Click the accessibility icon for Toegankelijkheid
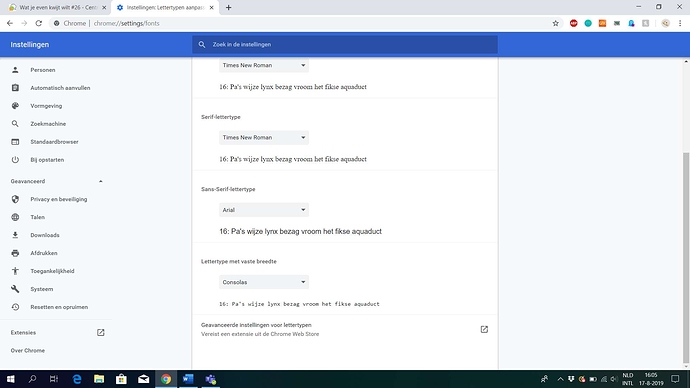 pyautogui.click(x=15, y=271)
